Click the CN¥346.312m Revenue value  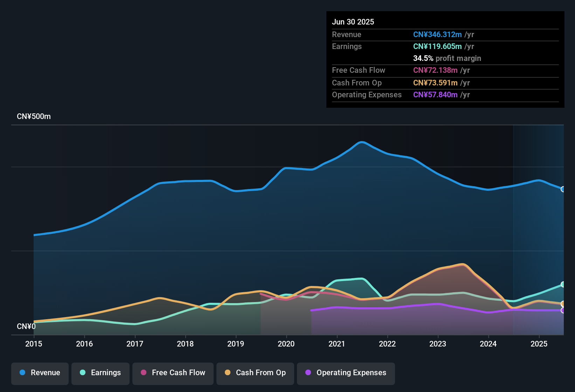(x=437, y=34)
